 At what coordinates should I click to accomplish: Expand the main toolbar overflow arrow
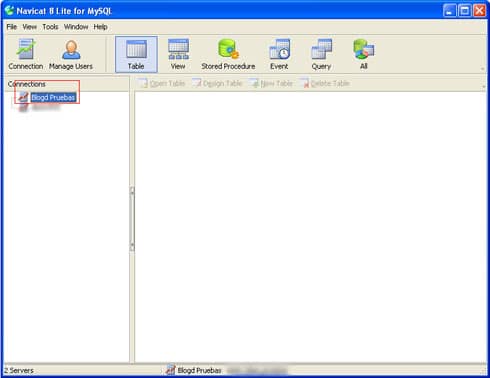(483, 69)
